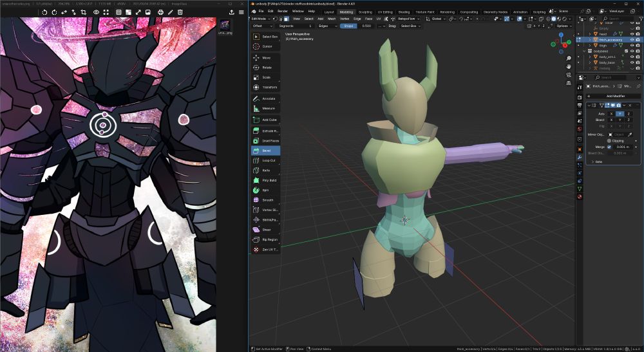Activate the Cursor tool
The height and width of the screenshot is (352, 644).
tap(266, 46)
